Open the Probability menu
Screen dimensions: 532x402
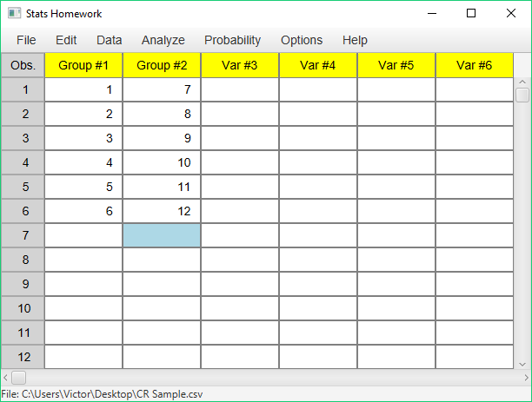pos(232,40)
